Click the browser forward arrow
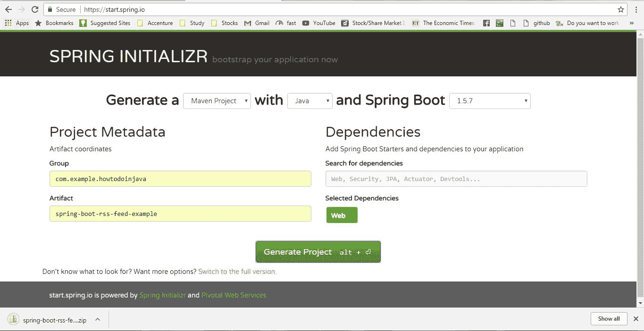 (21, 9)
